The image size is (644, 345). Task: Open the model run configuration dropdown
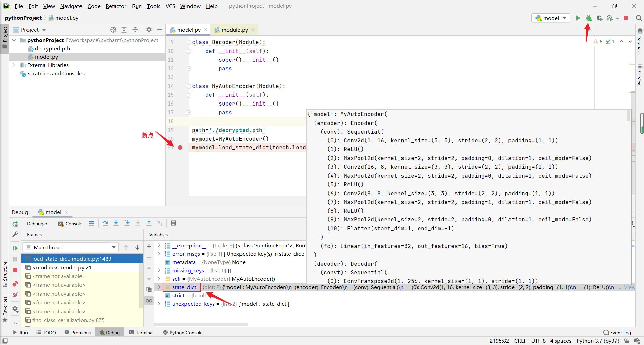point(551,18)
